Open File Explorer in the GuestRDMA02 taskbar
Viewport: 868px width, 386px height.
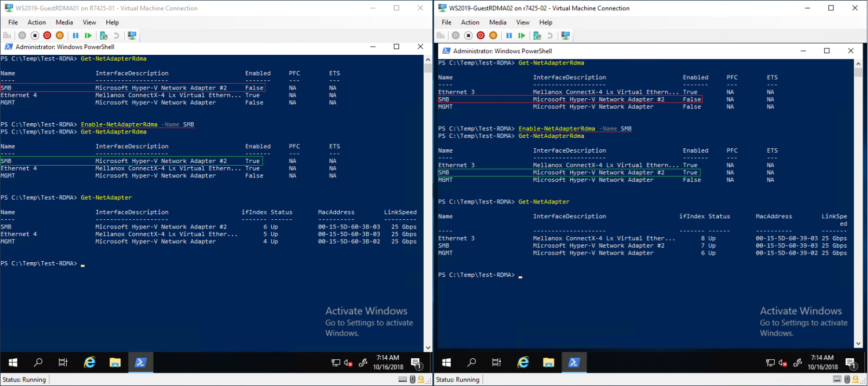[x=548, y=363]
